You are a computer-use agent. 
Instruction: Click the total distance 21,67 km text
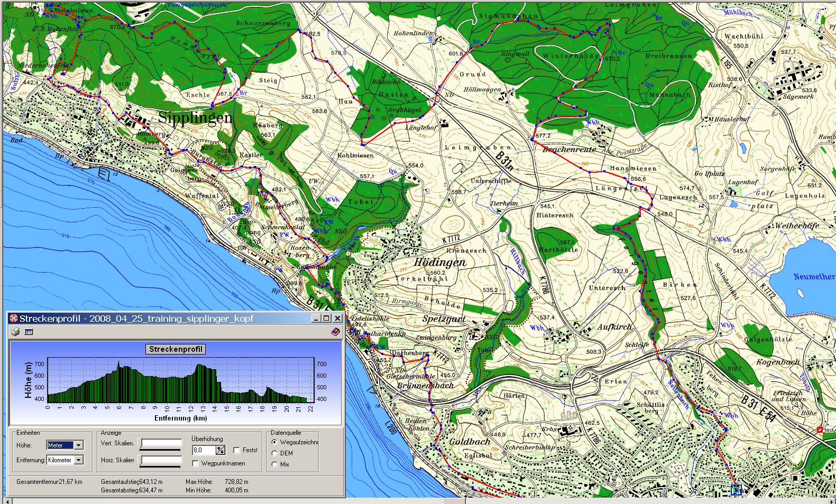[x=71, y=482]
